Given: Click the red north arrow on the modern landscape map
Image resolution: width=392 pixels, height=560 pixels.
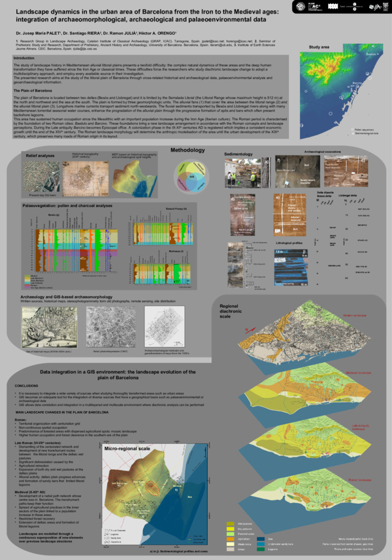Looking at the screenshot, I should click(x=250, y=331).
